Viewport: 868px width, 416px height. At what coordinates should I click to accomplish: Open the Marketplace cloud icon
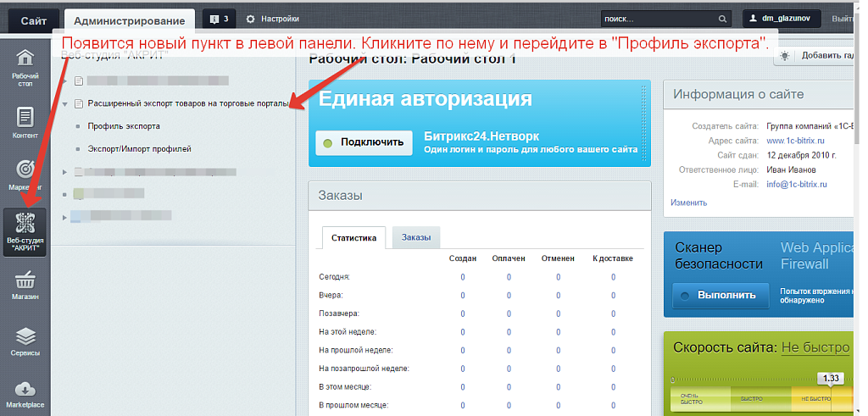(x=25, y=394)
